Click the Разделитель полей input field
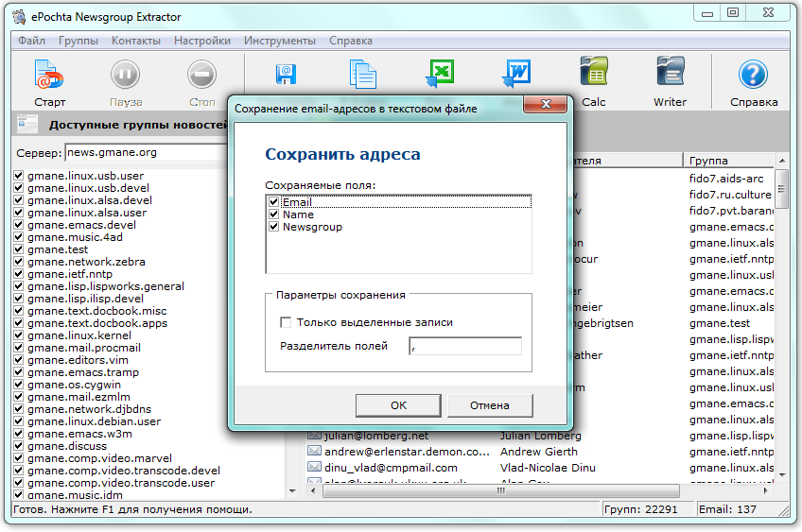 tap(465, 346)
